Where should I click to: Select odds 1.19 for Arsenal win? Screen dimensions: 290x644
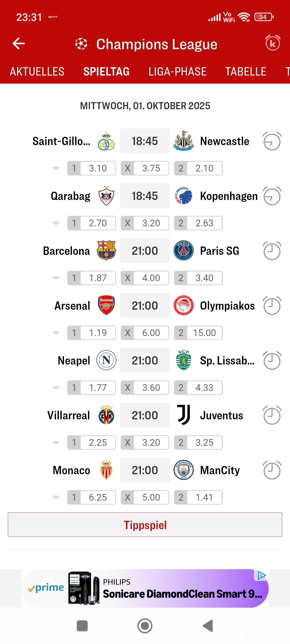pos(92,333)
